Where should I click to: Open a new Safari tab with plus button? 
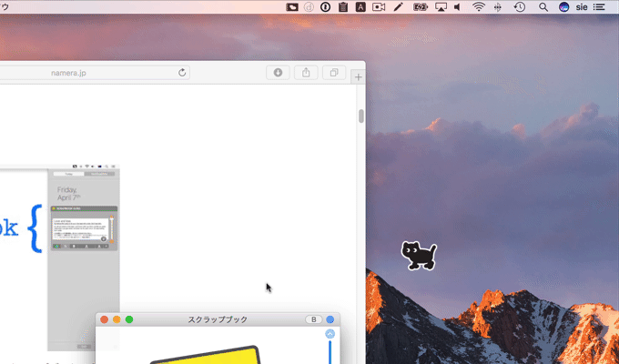pyautogui.click(x=358, y=77)
